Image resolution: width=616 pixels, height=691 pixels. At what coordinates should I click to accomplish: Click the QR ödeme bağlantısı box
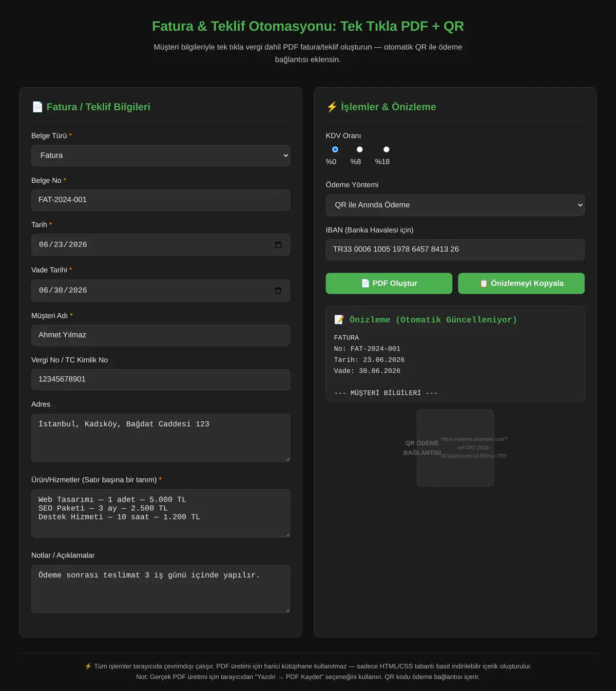[x=455, y=448]
